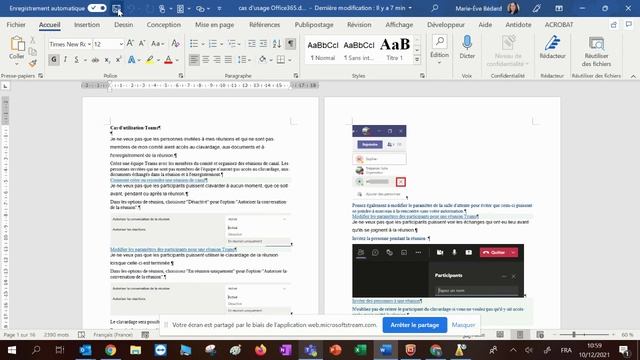640x360 pixels.
Task: Center the text alignment
Action: 205,60
